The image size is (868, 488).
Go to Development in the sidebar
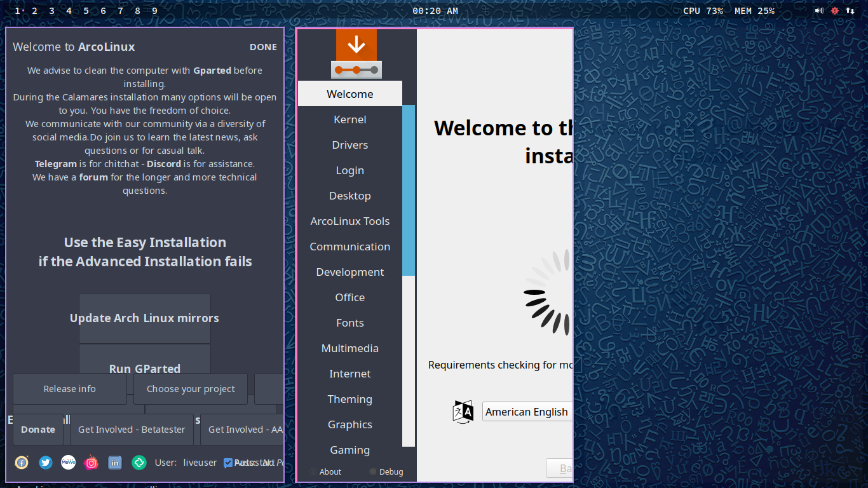(350, 272)
